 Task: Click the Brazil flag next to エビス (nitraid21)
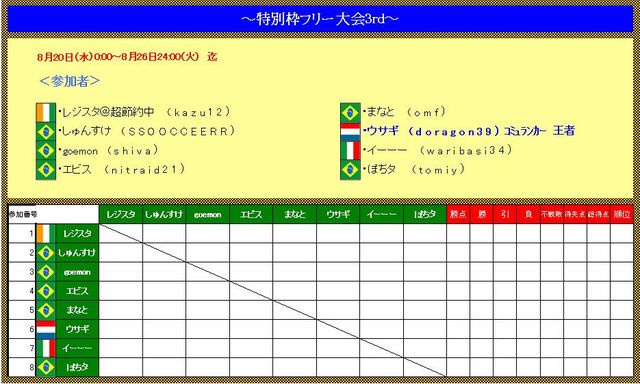tap(46, 170)
